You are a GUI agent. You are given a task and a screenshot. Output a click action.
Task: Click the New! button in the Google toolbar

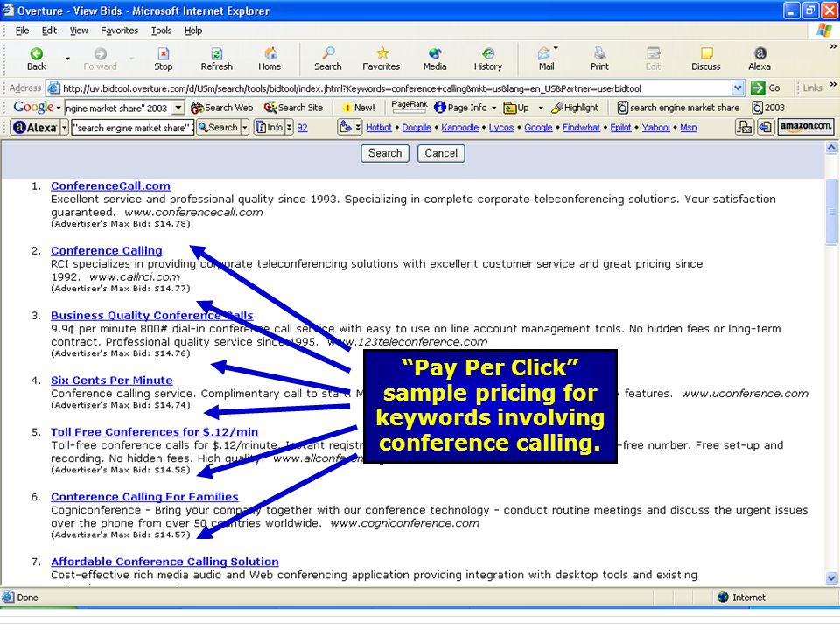pyautogui.click(x=359, y=108)
